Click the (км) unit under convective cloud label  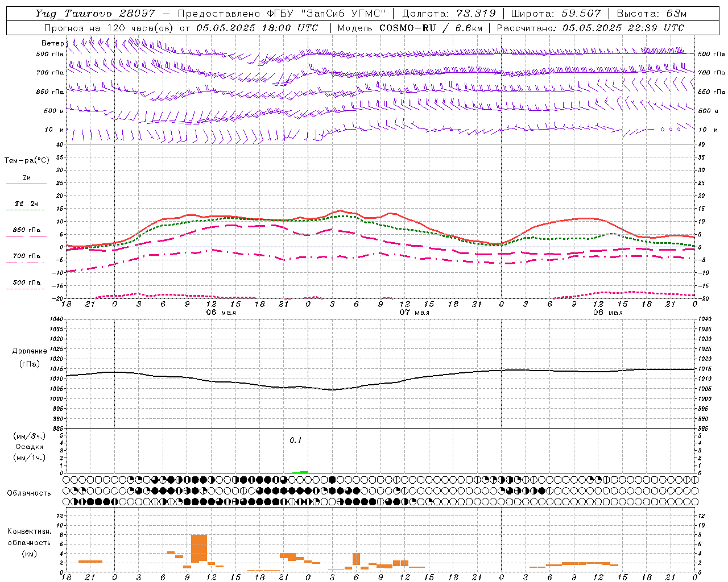(x=30, y=554)
